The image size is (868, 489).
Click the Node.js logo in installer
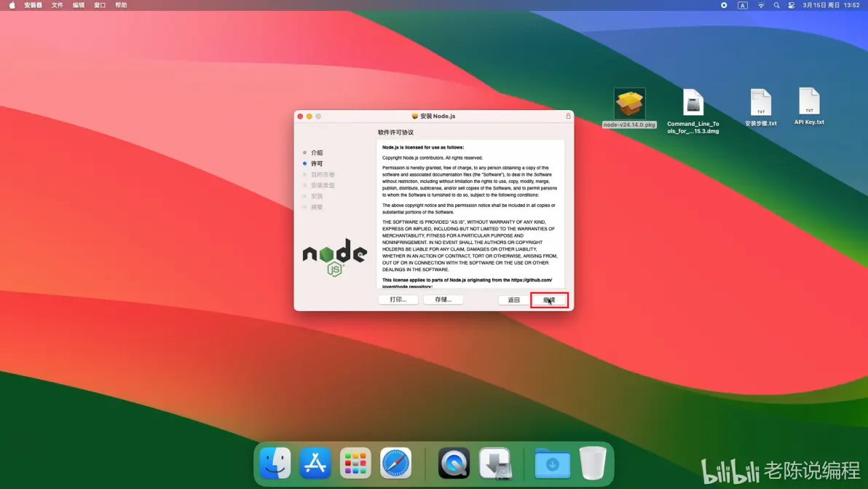(334, 257)
